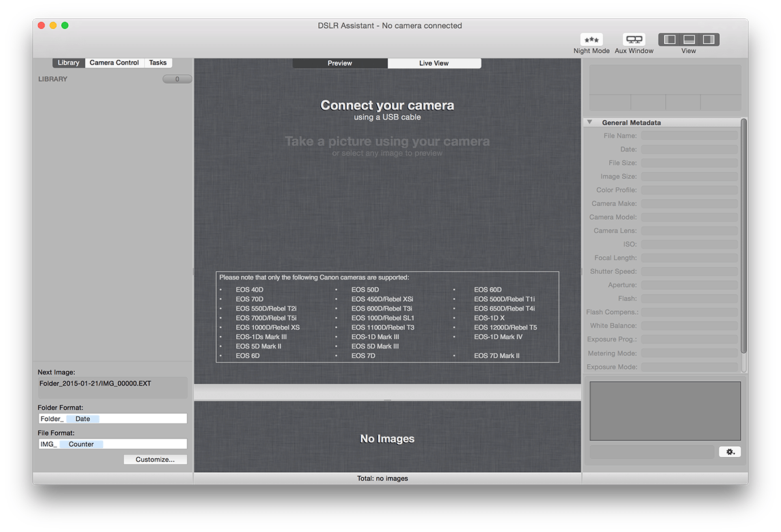781x532 pixels.
Task: Click "EOS 40D" in the supported list
Action: point(249,289)
